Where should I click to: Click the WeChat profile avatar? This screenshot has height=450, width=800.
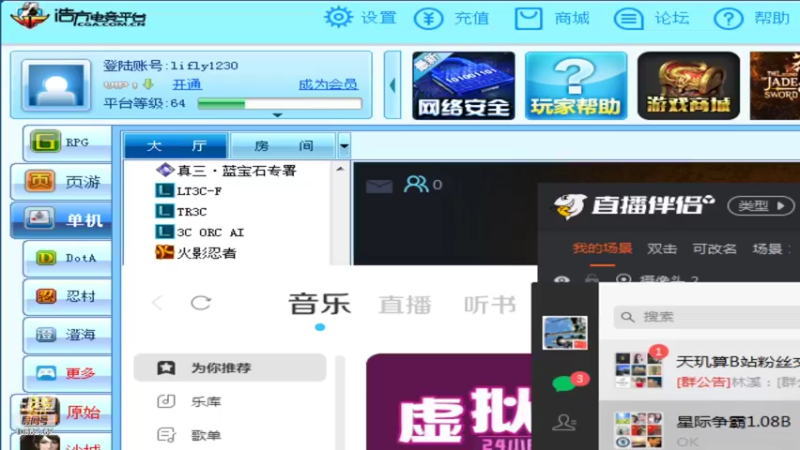[565, 333]
